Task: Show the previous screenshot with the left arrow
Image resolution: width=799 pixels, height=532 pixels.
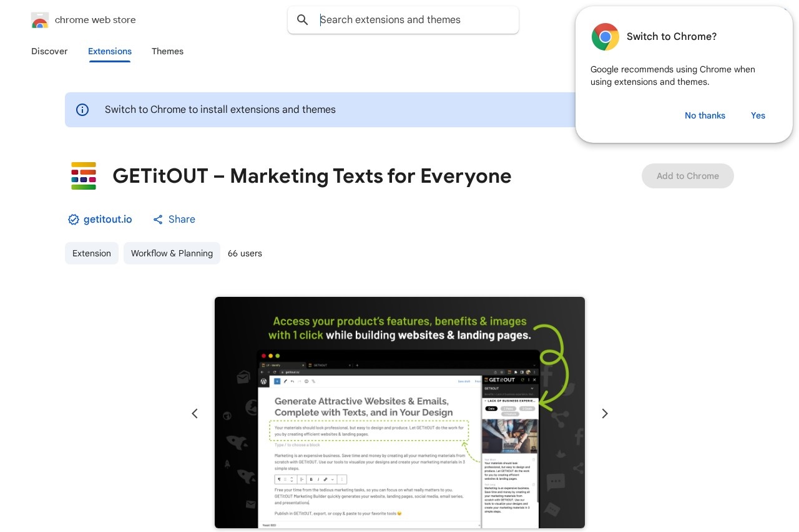Action: tap(195, 414)
